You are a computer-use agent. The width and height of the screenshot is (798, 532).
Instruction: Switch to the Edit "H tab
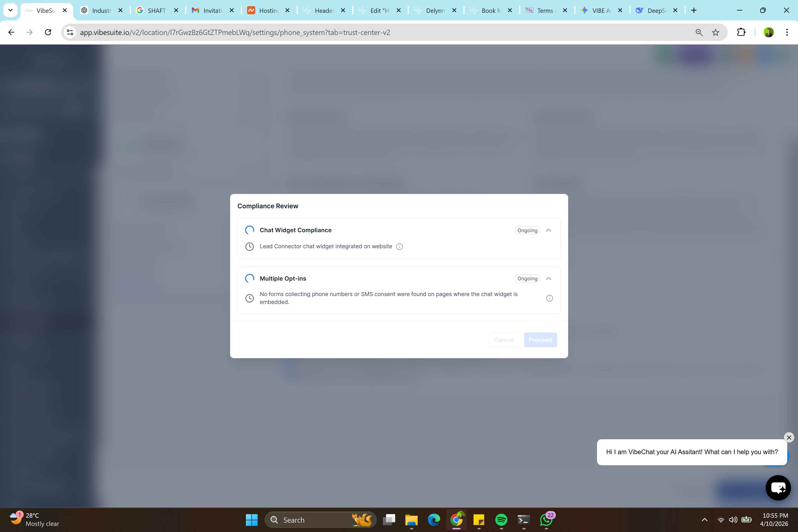click(380, 10)
